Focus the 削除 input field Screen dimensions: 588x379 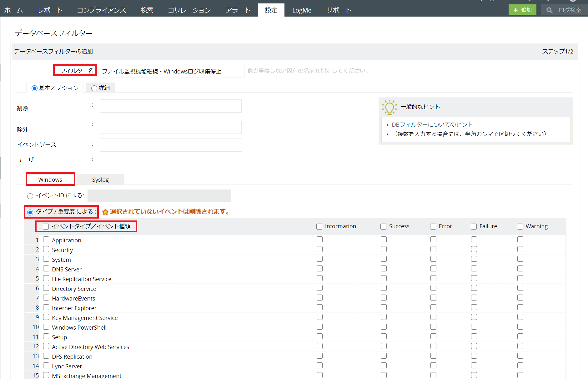171,106
